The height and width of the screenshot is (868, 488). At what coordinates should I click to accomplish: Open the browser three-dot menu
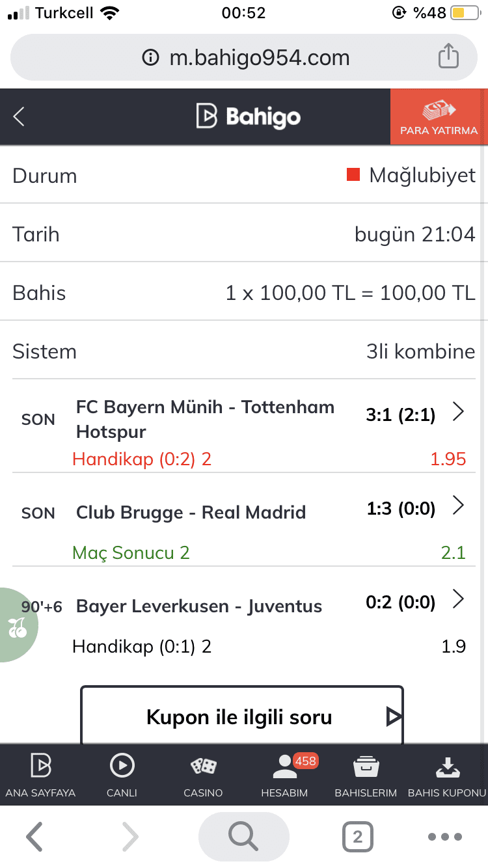coord(445,837)
